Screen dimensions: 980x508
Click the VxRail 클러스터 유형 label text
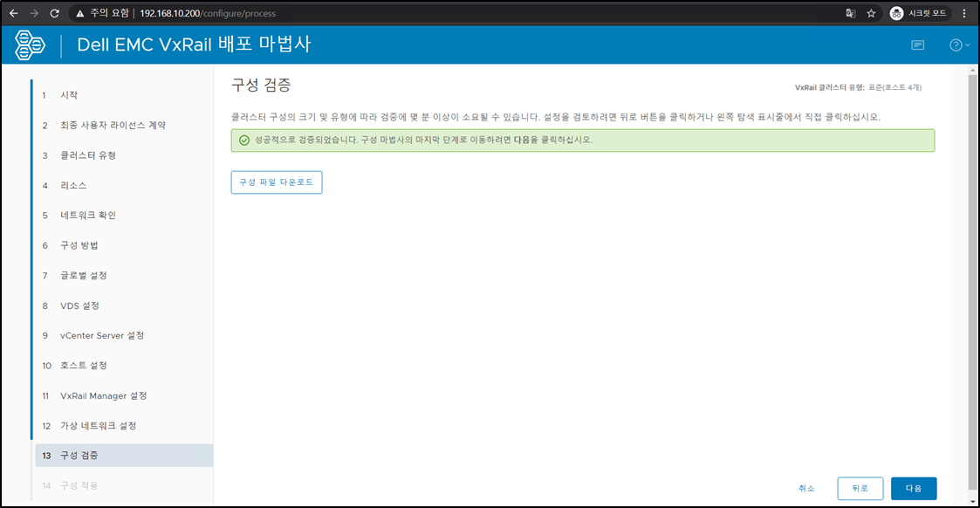click(829, 87)
